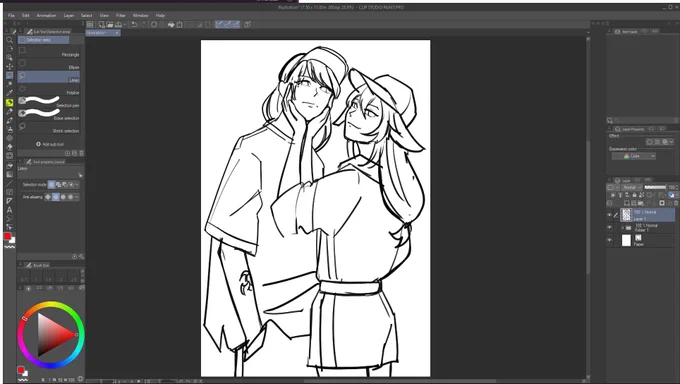Select the Brush tool
Image resolution: width=680 pixels, height=384 pixels.
[10, 120]
